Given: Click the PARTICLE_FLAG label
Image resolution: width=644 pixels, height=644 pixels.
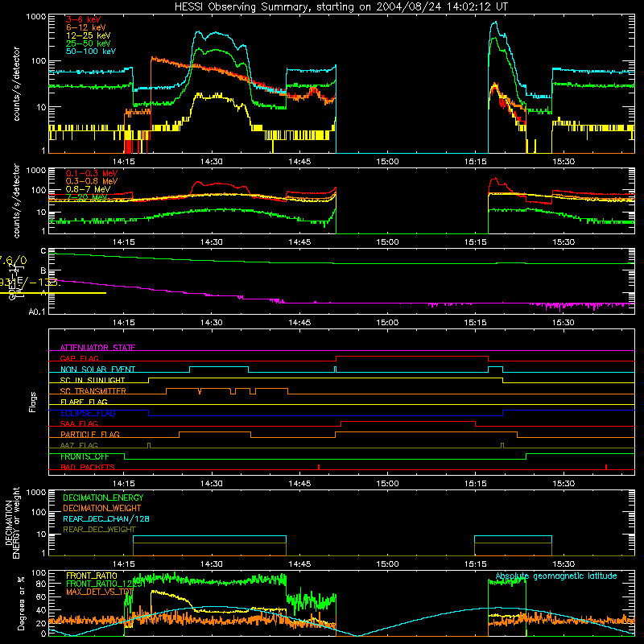Looking at the screenshot, I should coord(90,434).
